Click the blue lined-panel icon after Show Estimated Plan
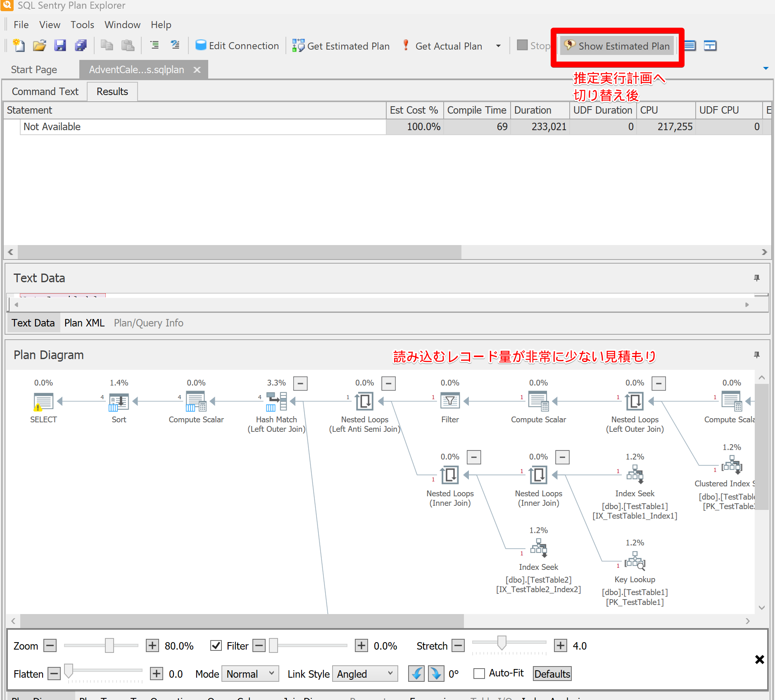 click(x=690, y=45)
